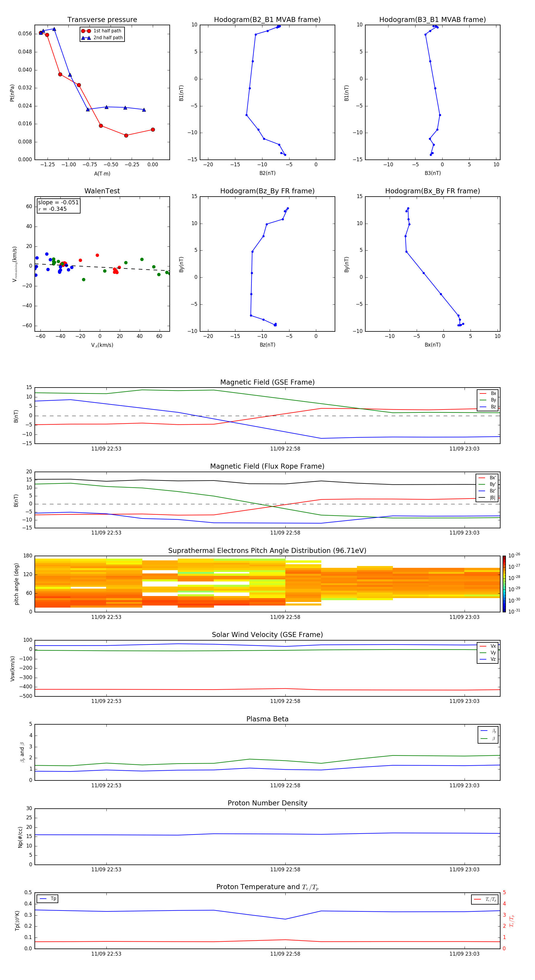535x980 pixels.
Task: Click the 'slope = -0.051' annotation
Action: tap(58, 203)
